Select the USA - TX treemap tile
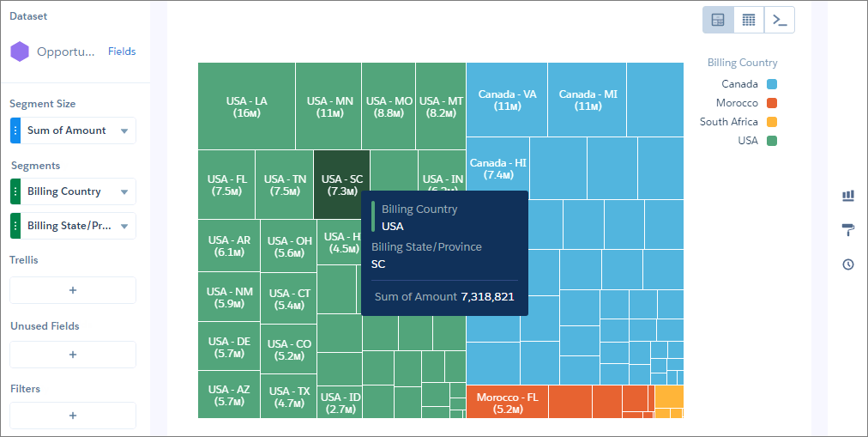This screenshot has width=868, height=437. [x=289, y=397]
